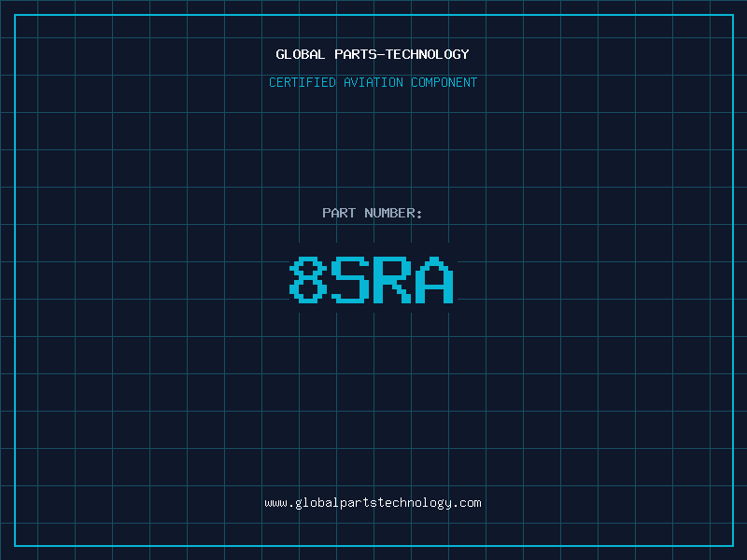Click the digit 8 in the part number

tap(308, 281)
